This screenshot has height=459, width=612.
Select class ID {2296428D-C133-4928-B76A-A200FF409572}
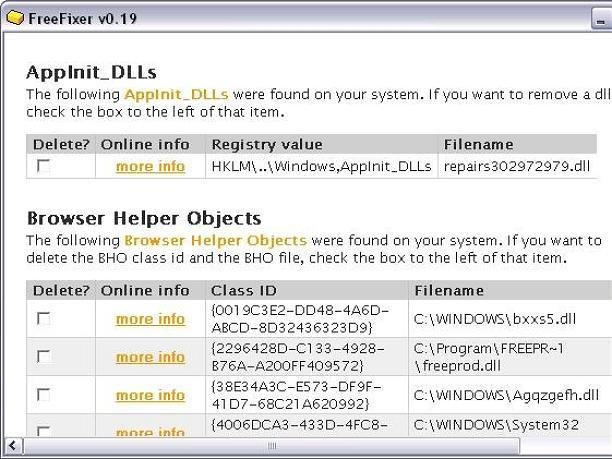(x=297, y=357)
